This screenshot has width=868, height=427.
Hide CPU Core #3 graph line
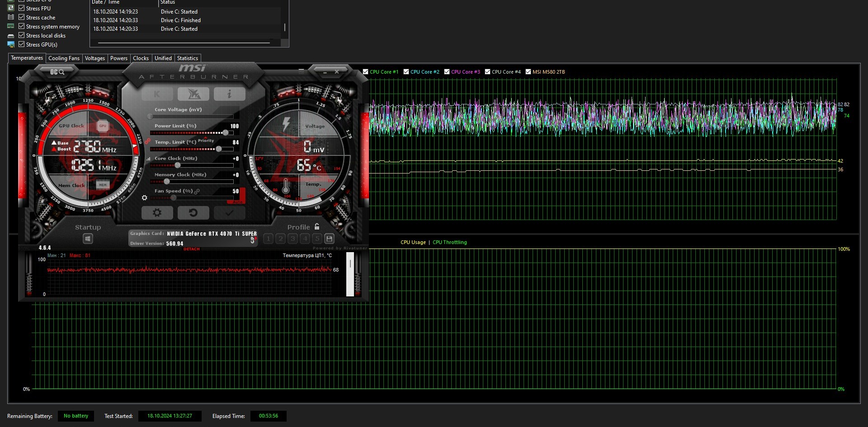[x=447, y=71]
